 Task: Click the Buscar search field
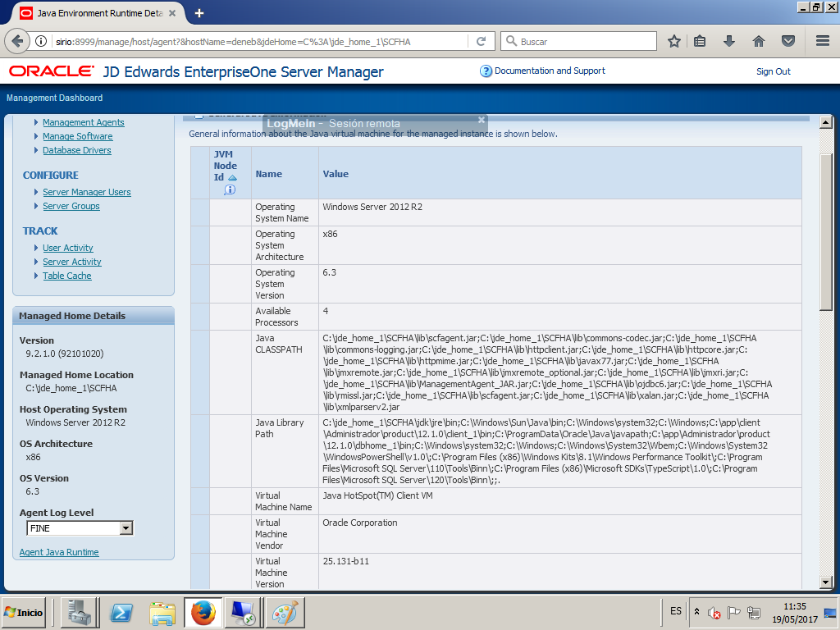578,41
